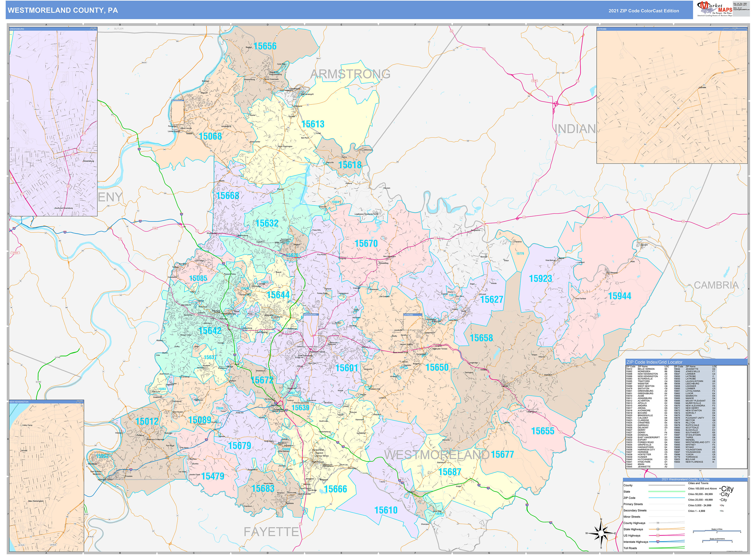
Task: Click the County Highways 123 marker in legend
Action: point(658,523)
